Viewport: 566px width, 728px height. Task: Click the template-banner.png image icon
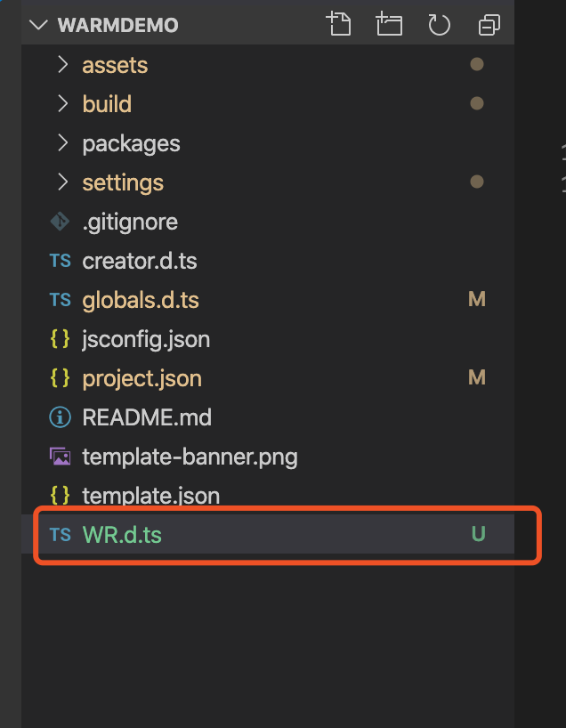coord(61,457)
